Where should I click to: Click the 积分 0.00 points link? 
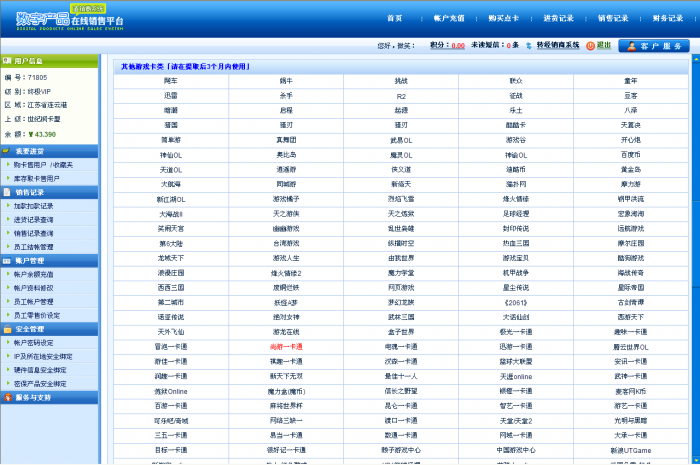tap(447, 45)
